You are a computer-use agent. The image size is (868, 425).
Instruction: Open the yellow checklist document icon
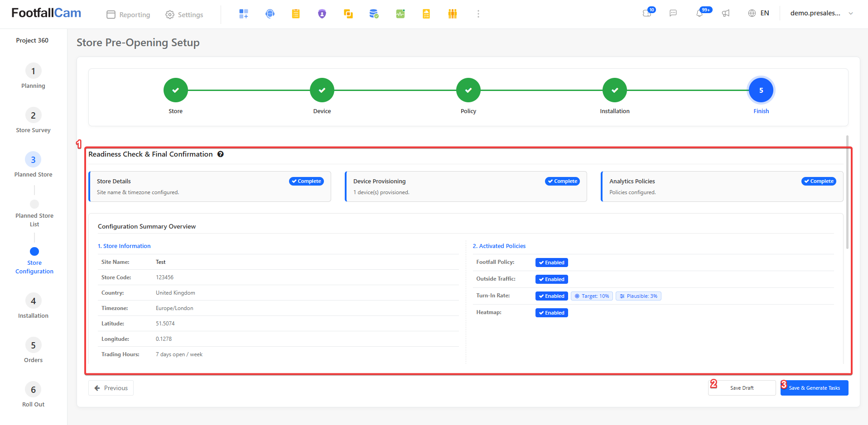426,14
